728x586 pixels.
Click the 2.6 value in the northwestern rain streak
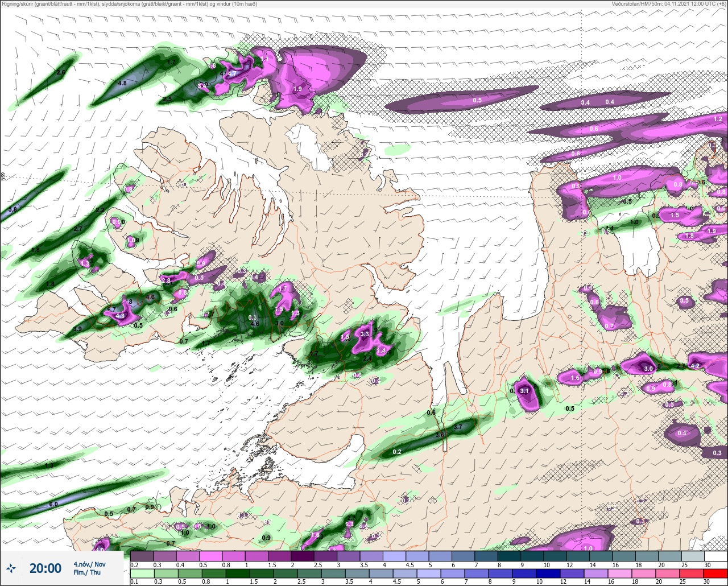click(61, 72)
